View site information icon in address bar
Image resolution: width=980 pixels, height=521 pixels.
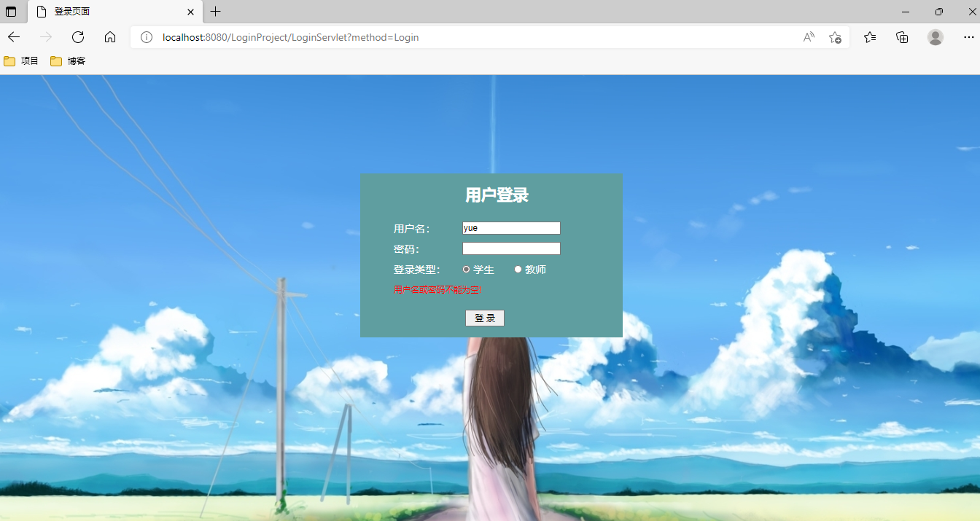click(x=147, y=37)
